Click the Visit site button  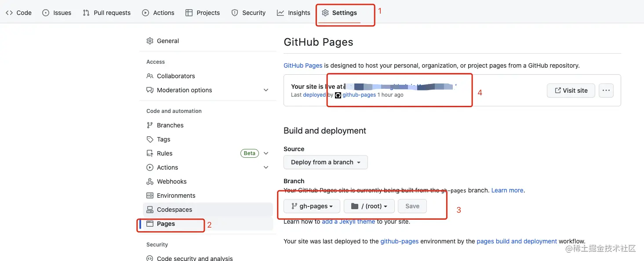[571, 91]
